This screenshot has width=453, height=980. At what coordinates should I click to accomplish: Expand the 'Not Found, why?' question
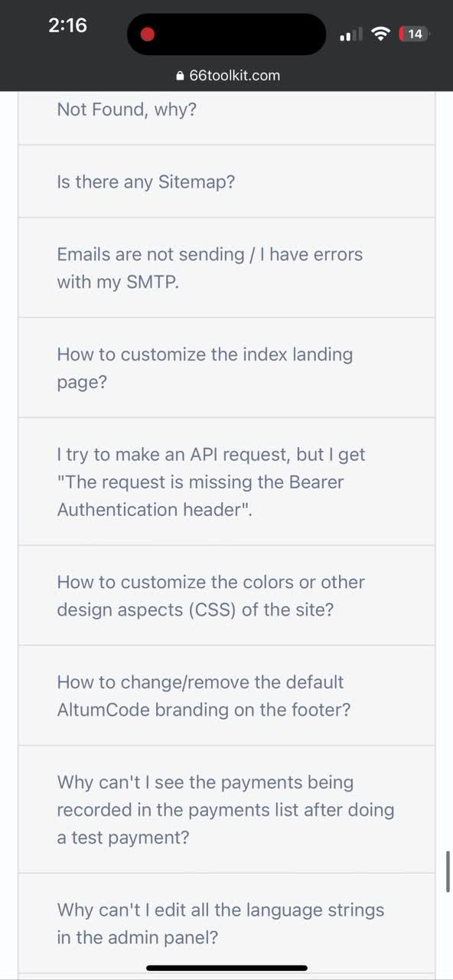click(226, 118)
